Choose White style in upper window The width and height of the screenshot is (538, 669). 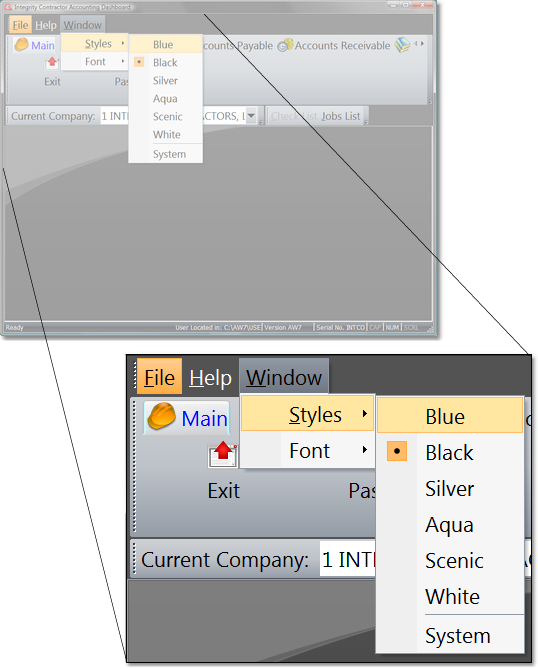click(x=166, y=134)
